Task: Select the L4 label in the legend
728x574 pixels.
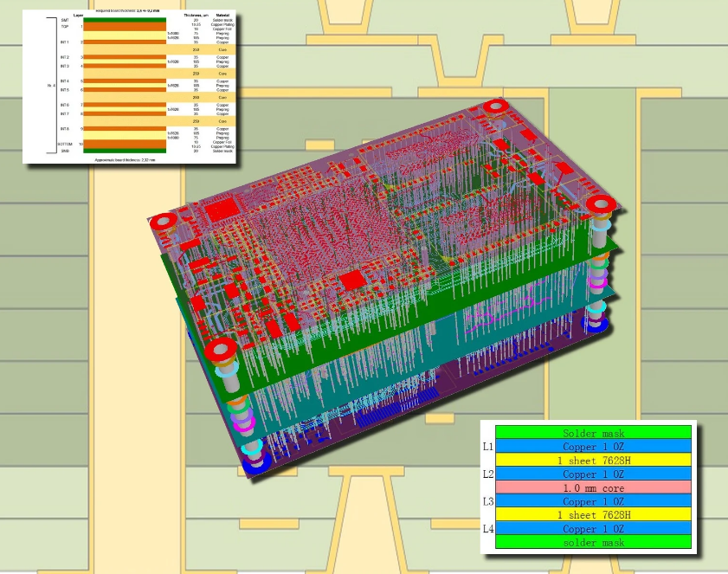Action: coord(490,529)
